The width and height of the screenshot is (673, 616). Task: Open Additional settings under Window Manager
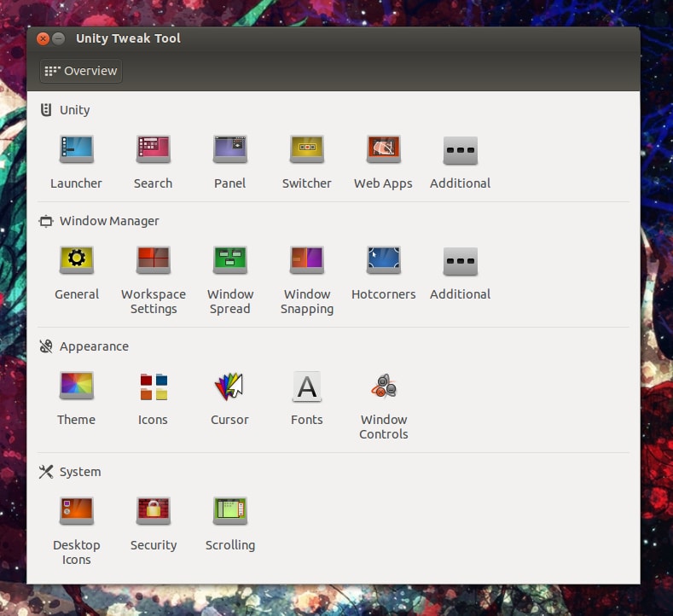(x=460, y=260)
